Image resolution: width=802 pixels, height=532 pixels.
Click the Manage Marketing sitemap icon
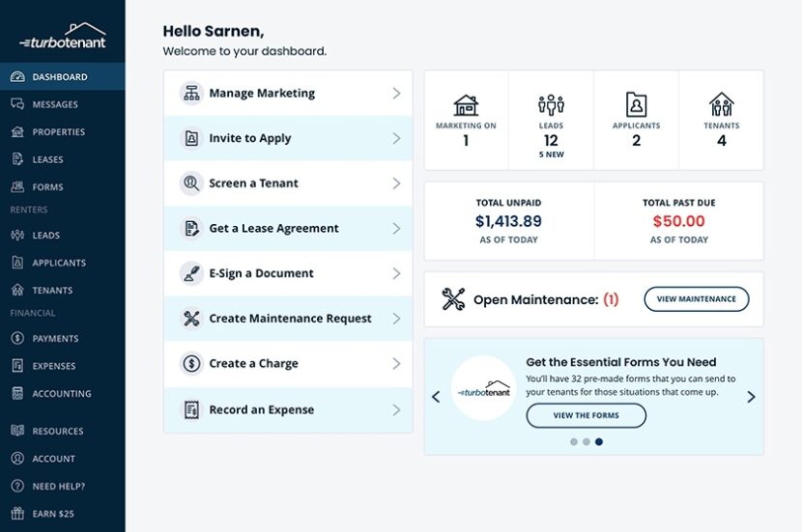191,94
